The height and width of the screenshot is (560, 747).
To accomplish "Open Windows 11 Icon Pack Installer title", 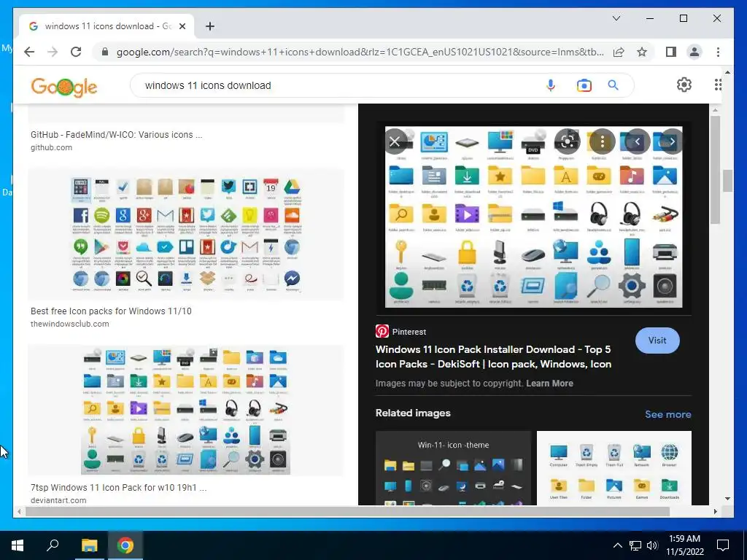I will coord(494,357).
